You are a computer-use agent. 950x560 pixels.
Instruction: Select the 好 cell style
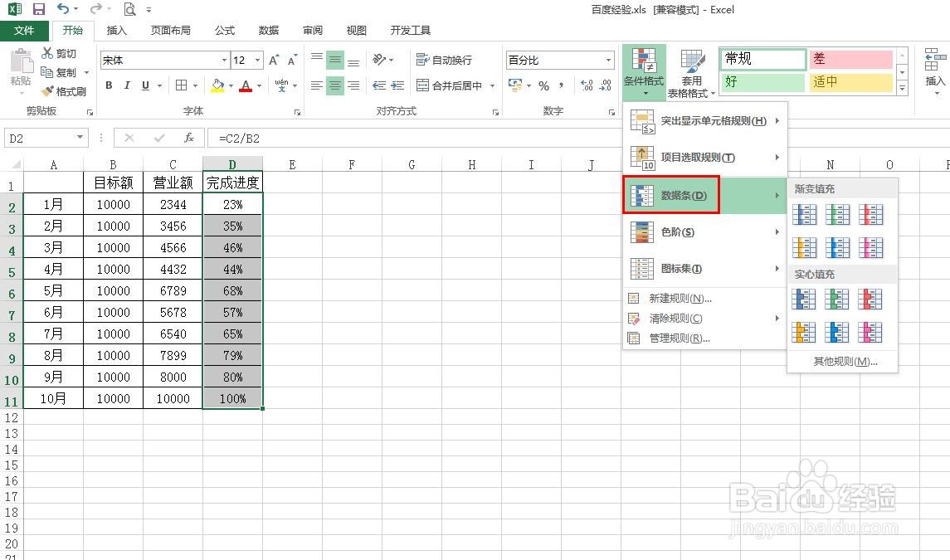762,82
